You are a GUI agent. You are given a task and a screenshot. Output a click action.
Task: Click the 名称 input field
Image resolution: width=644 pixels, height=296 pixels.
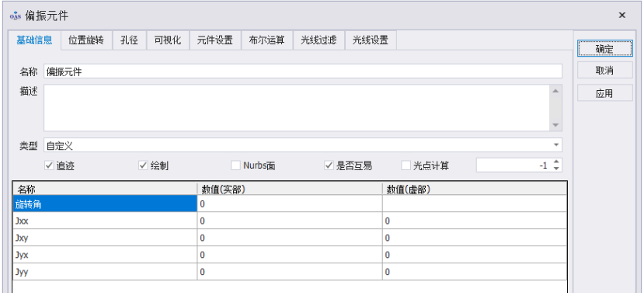click(x=303, y=71)
